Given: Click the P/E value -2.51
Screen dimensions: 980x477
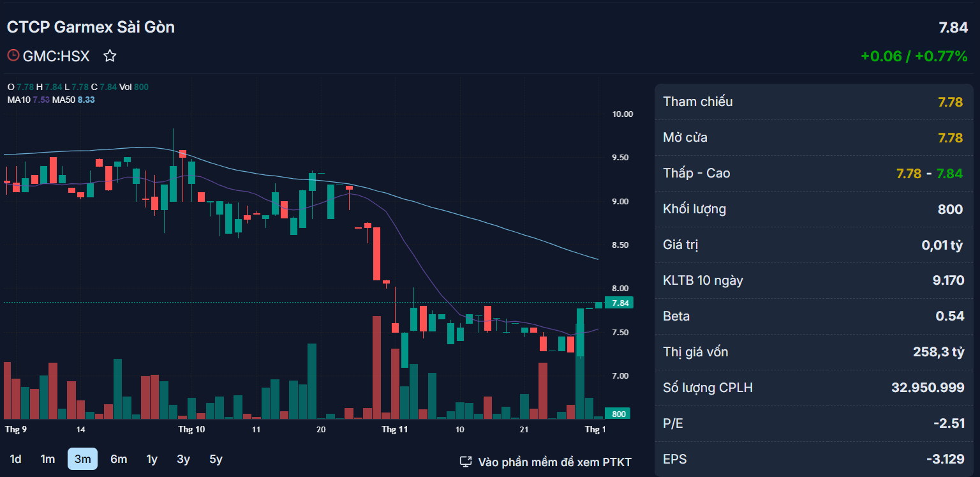Looking at the screenshot, I should 948,423.
